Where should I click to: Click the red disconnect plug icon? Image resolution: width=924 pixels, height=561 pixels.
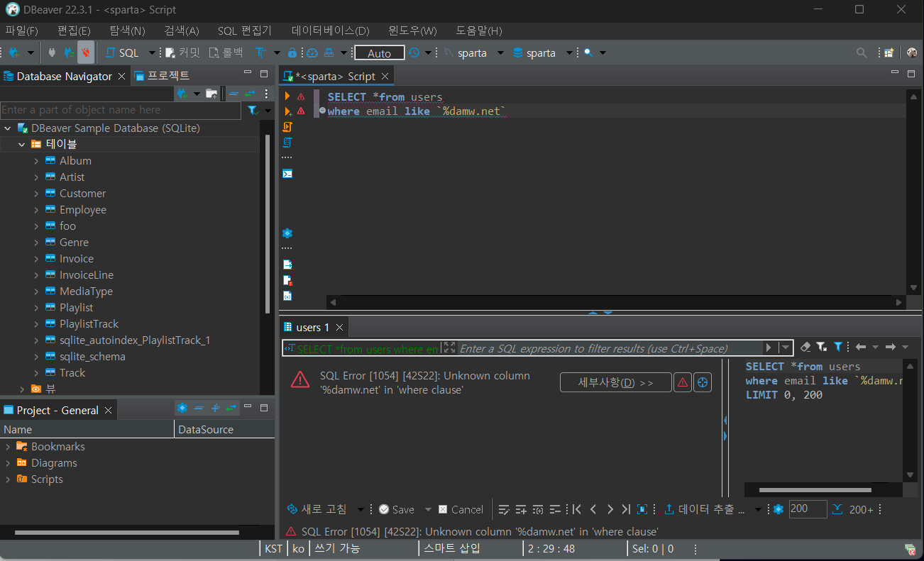[x=85, y=52]
